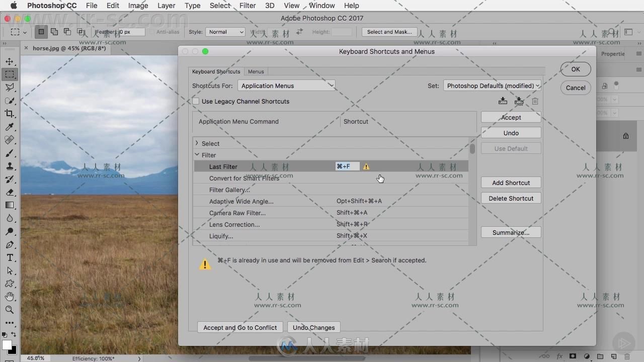The image size is (644, 362).
Task: Open the Photoshop CC application menu
Action: click(52, 6)
